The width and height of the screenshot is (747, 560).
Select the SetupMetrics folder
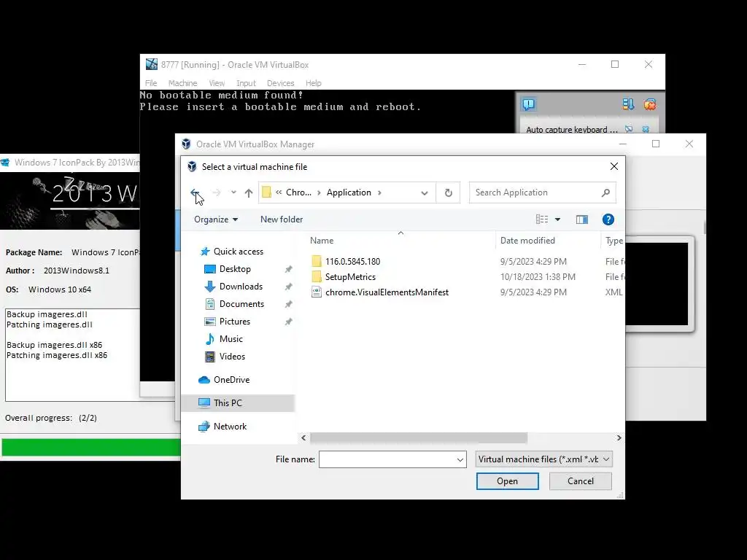click(x=350, y=276)
